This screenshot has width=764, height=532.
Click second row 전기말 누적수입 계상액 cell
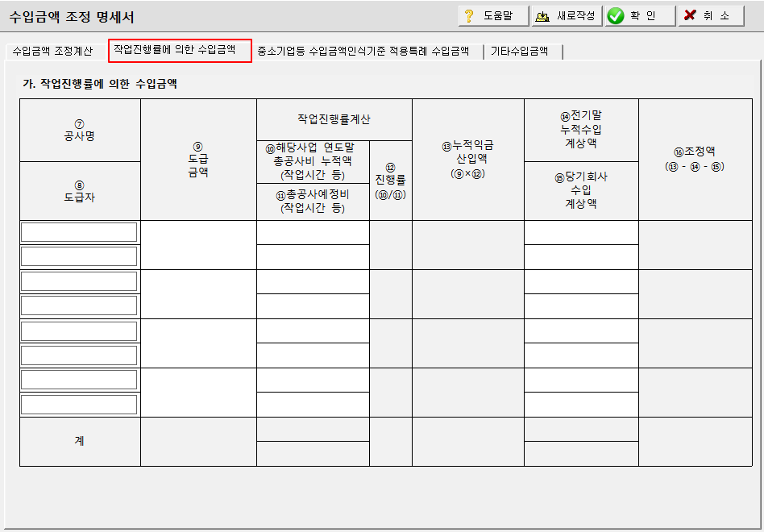[x=581, y=281]
